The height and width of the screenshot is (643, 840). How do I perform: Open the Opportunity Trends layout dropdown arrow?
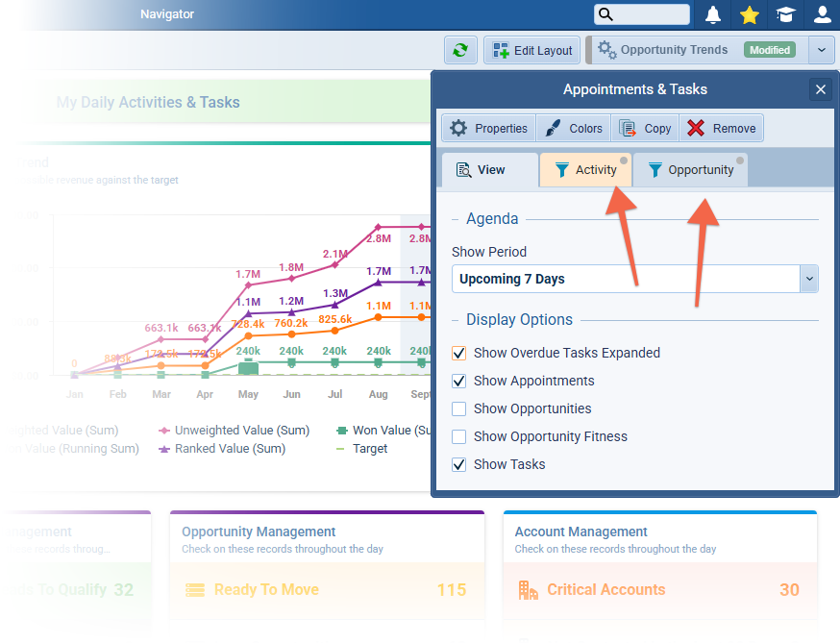pyautogui.click(x=821, y=50)
